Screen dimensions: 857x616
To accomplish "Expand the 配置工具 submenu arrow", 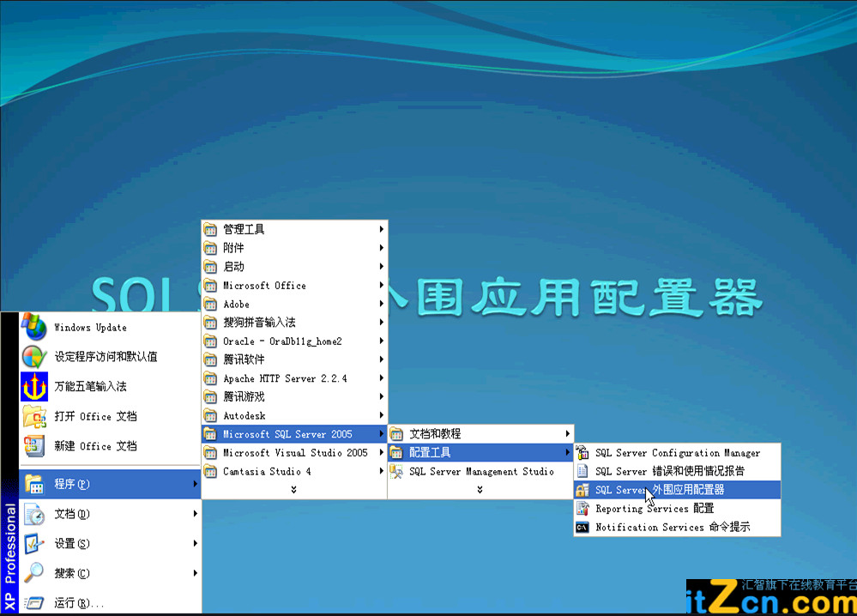I will 568,453.
